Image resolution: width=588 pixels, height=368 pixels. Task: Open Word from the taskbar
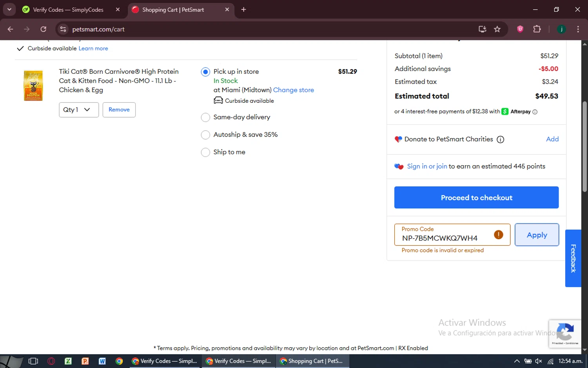click(x=102, y=361)
